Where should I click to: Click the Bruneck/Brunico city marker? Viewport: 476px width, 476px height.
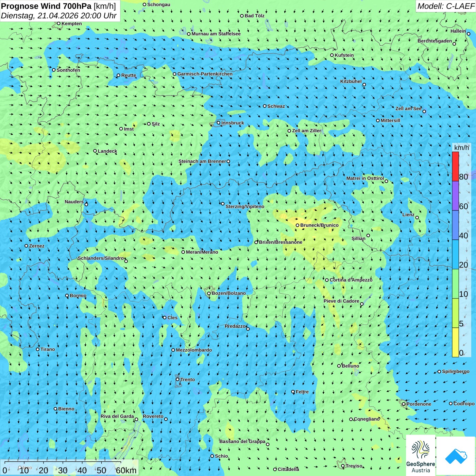[297, 225]
